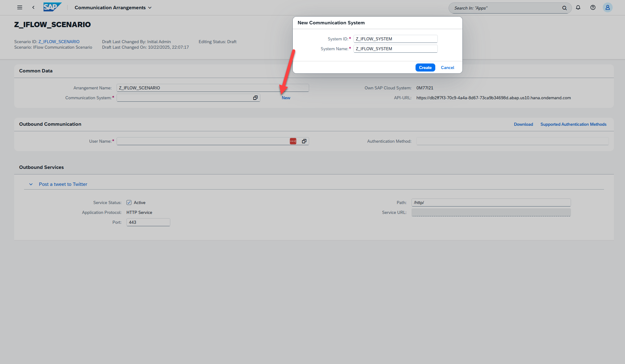This screenshot has height=364, width=625.
Task: Open the user profile avatar
Action: point(607,7)
